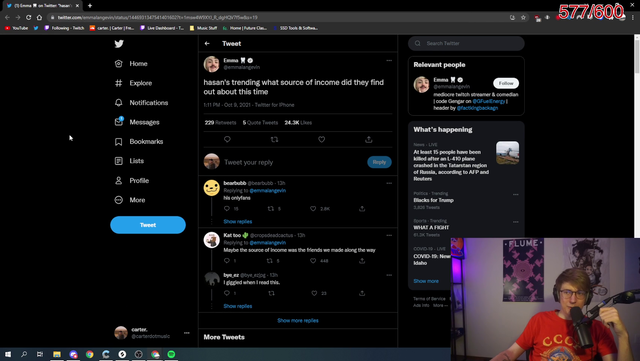
Task: Click the blue Tweet button
Action: pyautogui.click(x=148, y=225)
